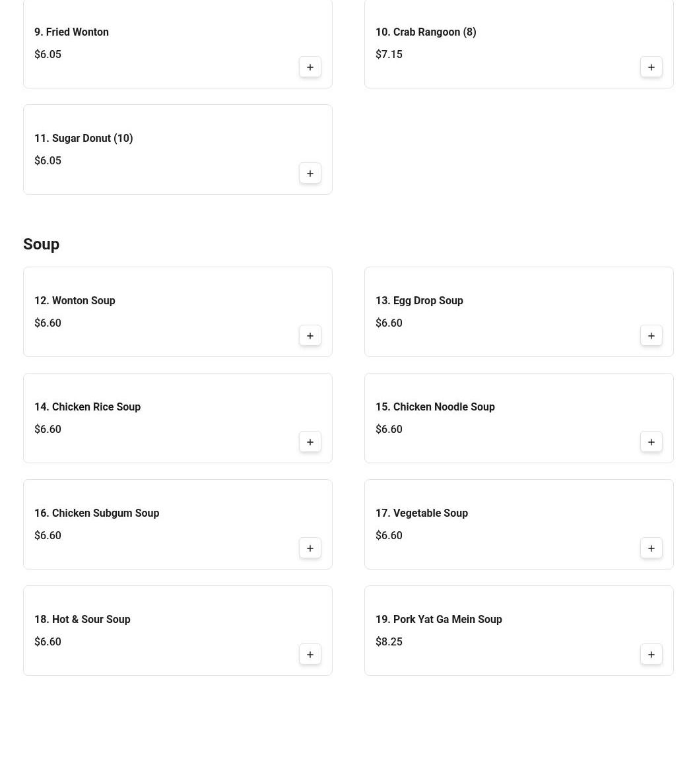This screenshot has height=784, width=693.
Task: Add Crab Rangoon (8) to order
Action: 651,67
